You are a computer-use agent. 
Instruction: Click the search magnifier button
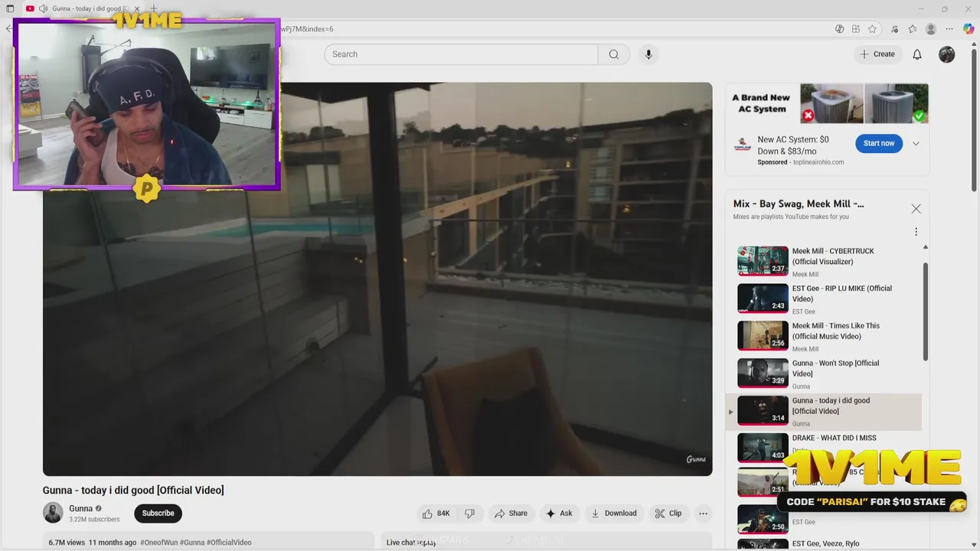coord(614,54)
